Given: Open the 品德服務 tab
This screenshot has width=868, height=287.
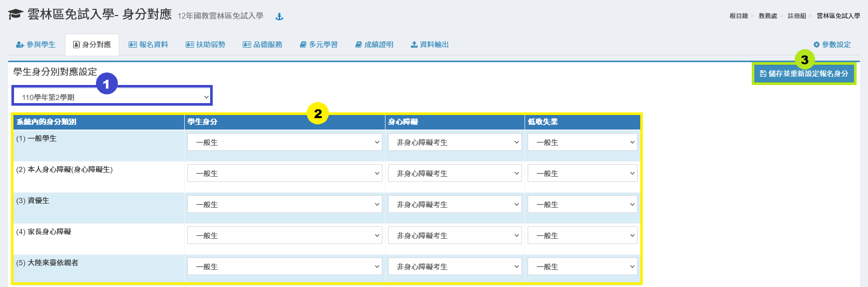Looking at the screenshot, I should click(263, 45).
